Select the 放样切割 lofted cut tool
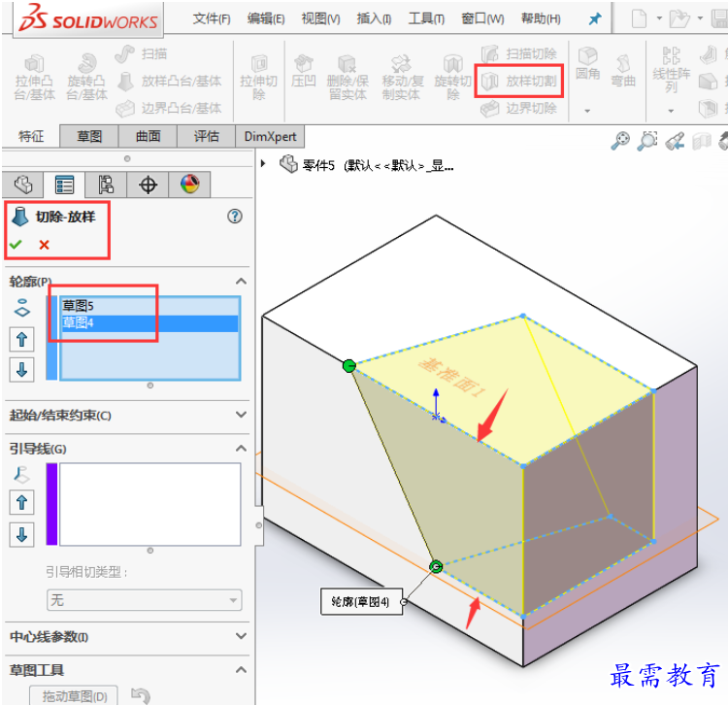Screen dimensions: 728x706 click(x=518, y=82)
